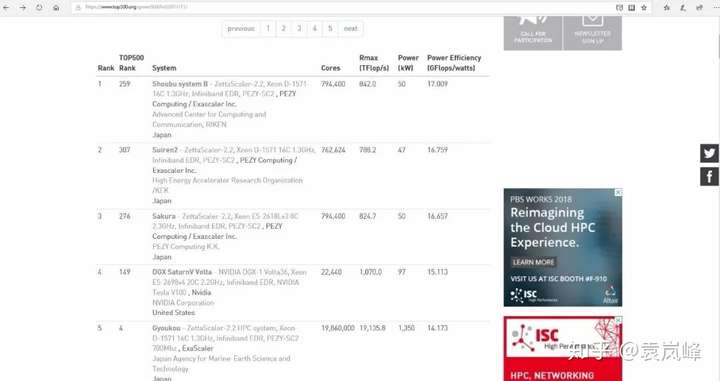Viewport: 720px width, 381px height.
Task: Open the Gyoukou system link
Action: point(166,328)
